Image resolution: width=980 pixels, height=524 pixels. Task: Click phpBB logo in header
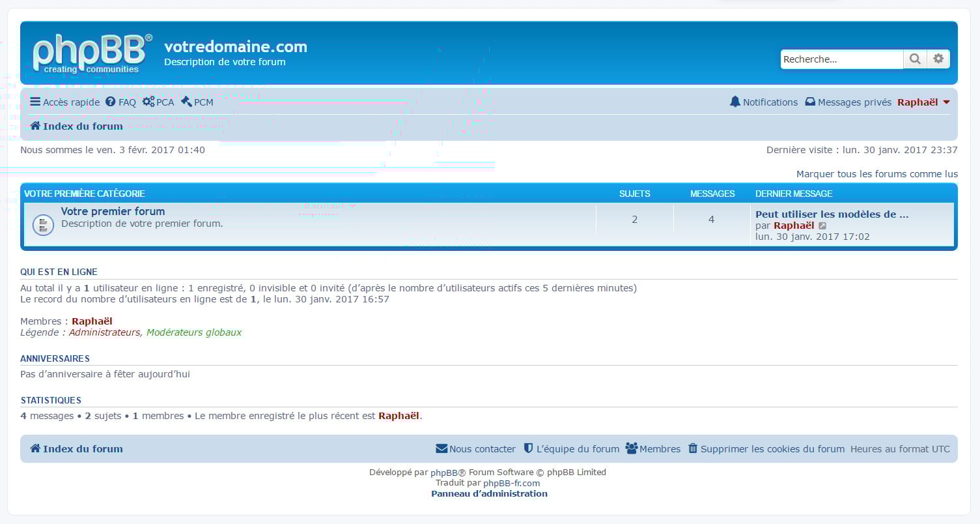(x=92, y=53)
